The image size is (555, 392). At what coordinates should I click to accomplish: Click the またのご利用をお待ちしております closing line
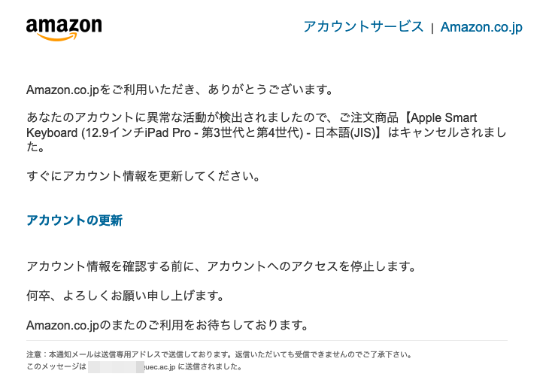[x=168, y=325]
